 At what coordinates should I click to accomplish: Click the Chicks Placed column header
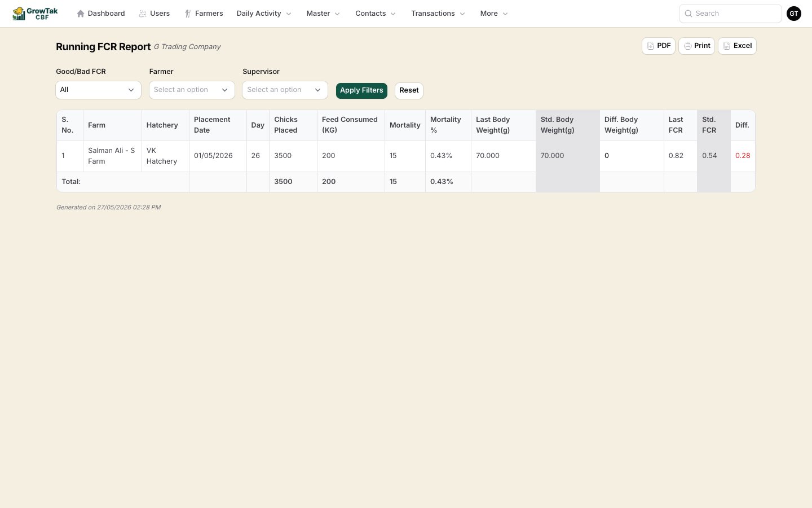(293, 125)
